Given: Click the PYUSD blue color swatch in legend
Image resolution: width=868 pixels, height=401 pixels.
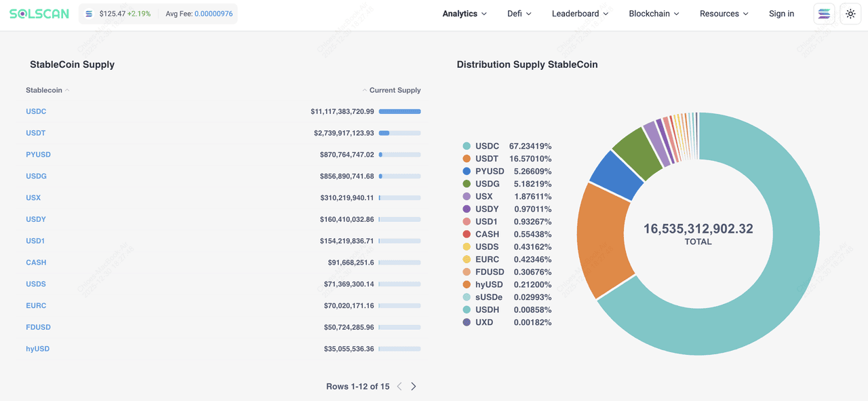Looking at the screenshot, I should pyautogui.click(x=467, y=171).
